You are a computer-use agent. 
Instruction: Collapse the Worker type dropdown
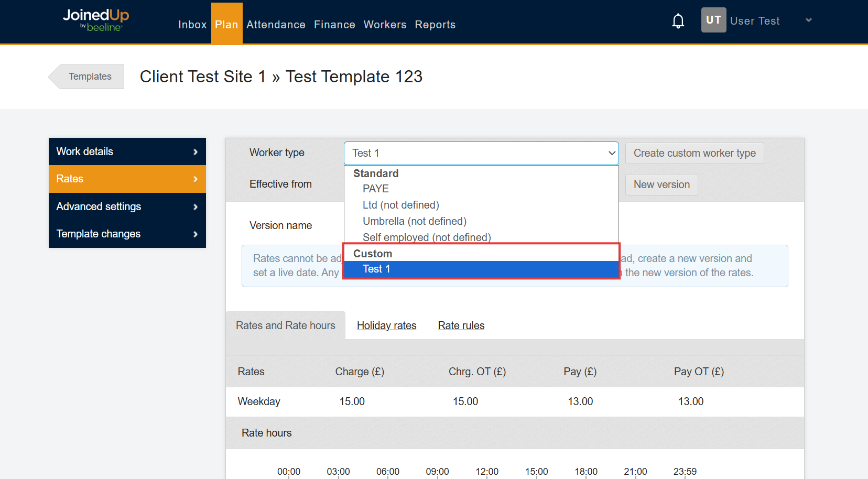click(481, 153)
